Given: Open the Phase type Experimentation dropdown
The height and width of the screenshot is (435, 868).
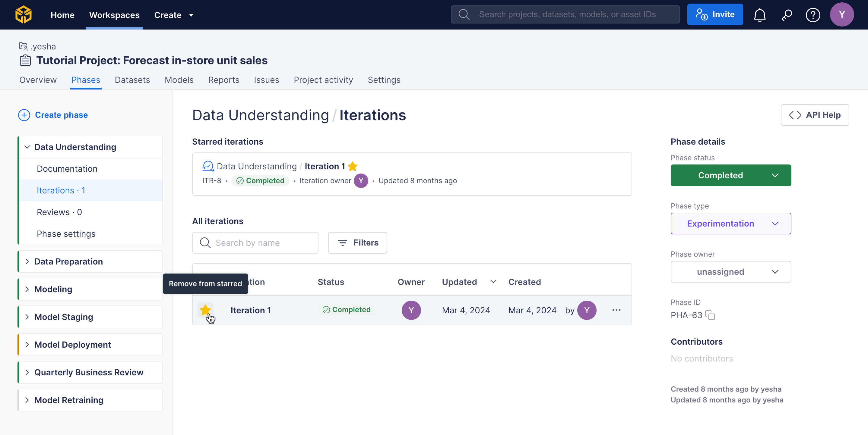Looking at the screenshot, I should pyautogui.click(x=730, y=224).
